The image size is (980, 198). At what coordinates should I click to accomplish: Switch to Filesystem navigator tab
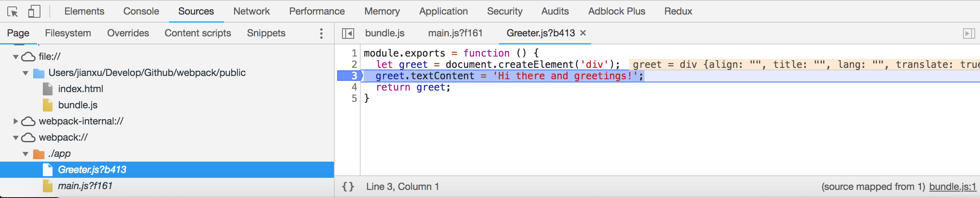68,33
